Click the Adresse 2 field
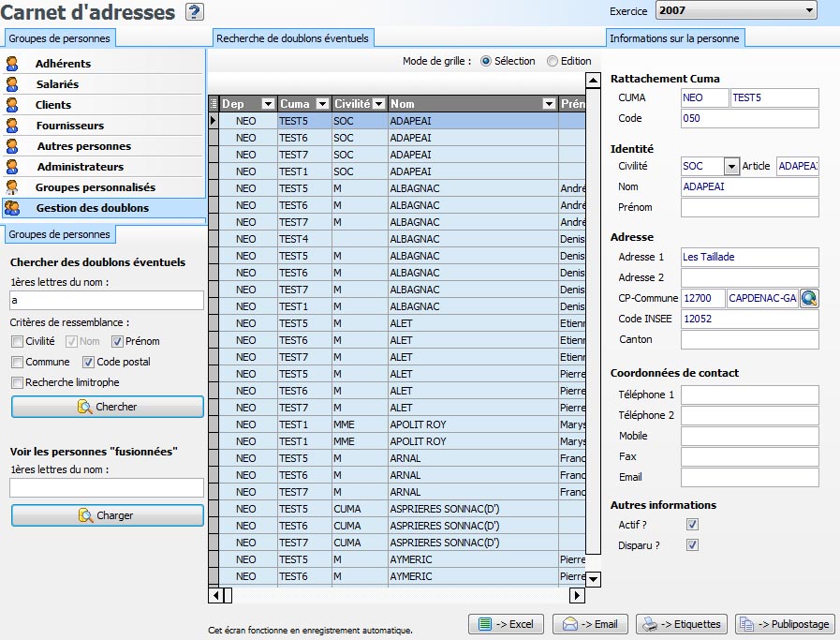 (x=749, y=277)
